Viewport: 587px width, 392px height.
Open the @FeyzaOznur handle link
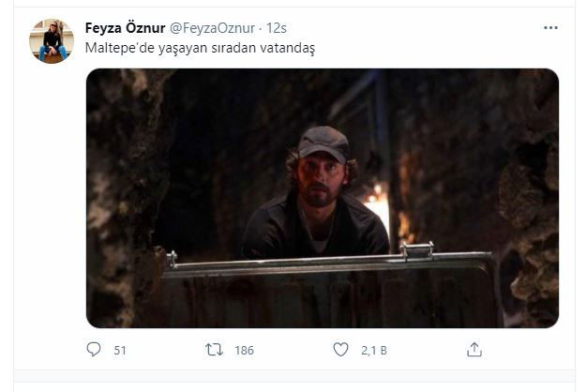click(x=212, y=27)
